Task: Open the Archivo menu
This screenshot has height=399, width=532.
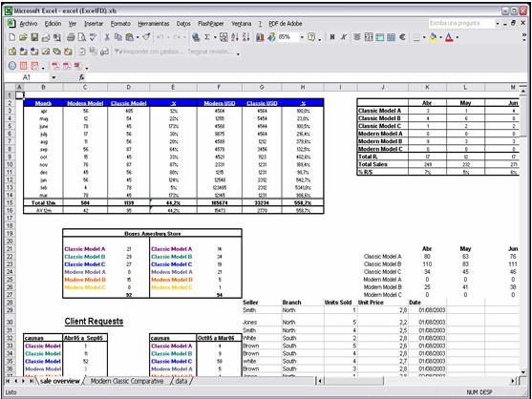Action: [x=29, y=24]
